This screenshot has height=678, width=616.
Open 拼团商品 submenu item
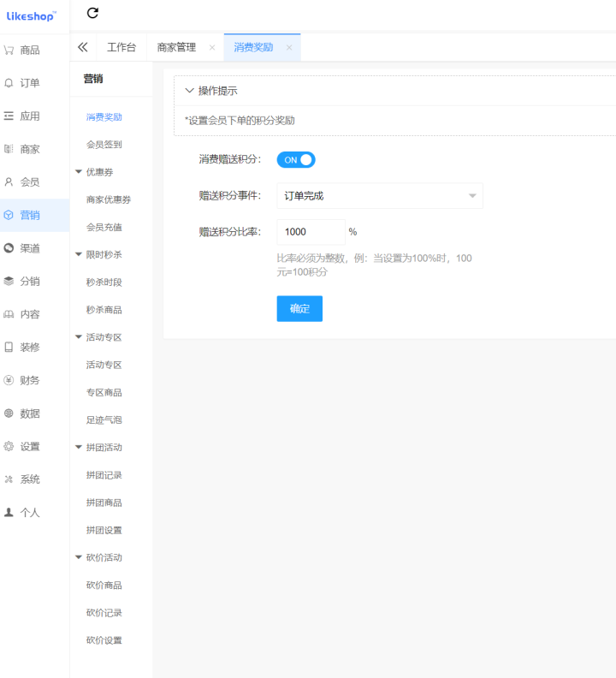[x=104, y=503]
